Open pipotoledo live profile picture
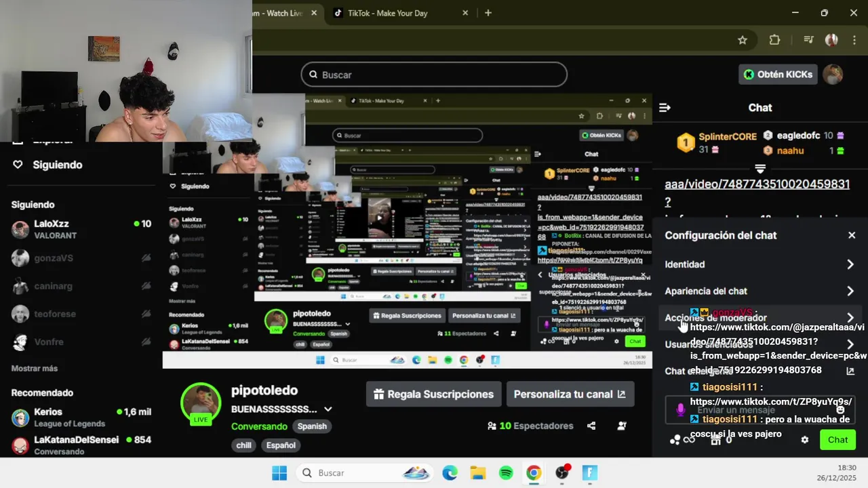868x488 pixels. (x=201, y=403)
